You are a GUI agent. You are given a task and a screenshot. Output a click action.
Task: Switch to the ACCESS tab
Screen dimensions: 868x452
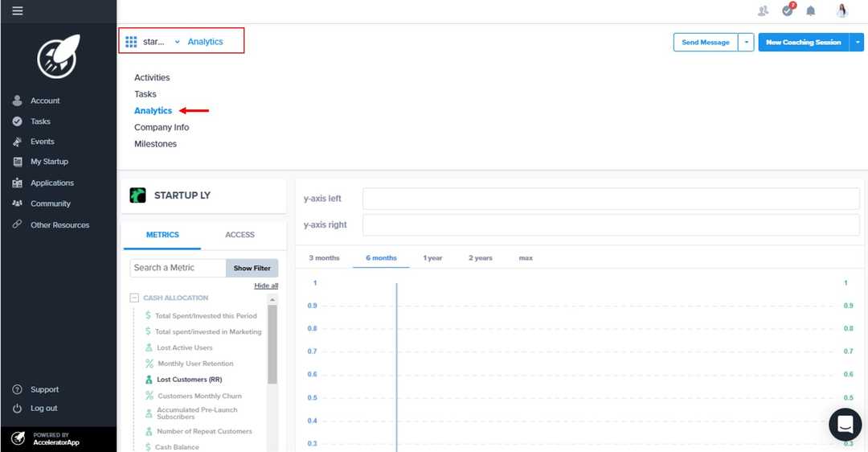240,235
